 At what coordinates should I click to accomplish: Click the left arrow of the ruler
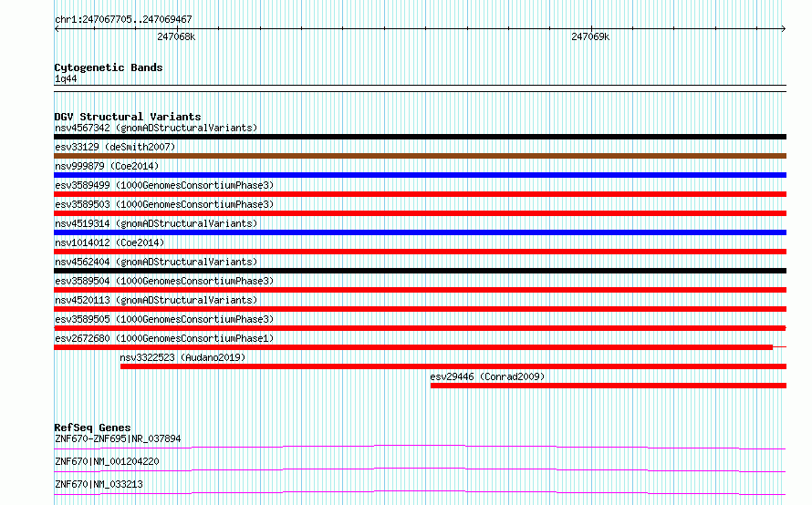coord(57,28)
